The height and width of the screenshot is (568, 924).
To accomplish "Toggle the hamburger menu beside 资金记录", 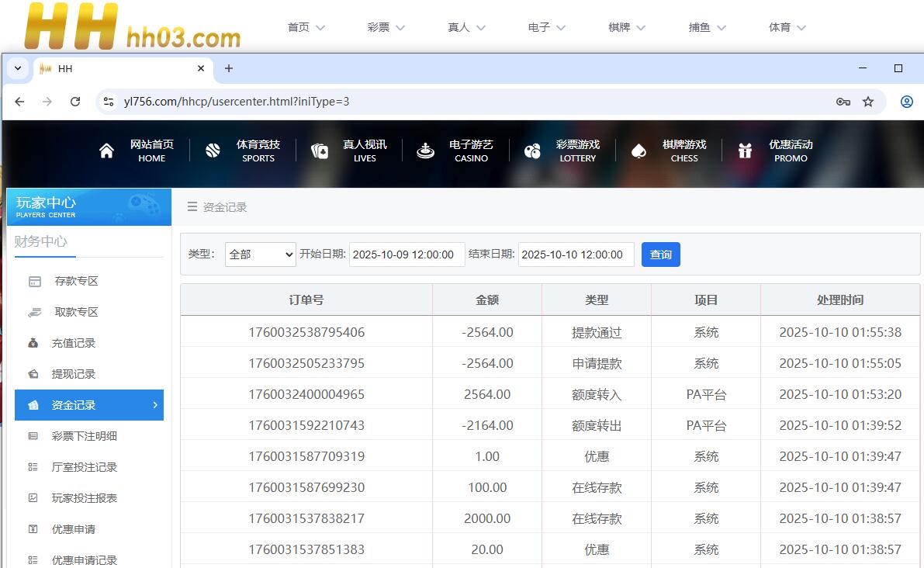I will click(x=192, y=207).
